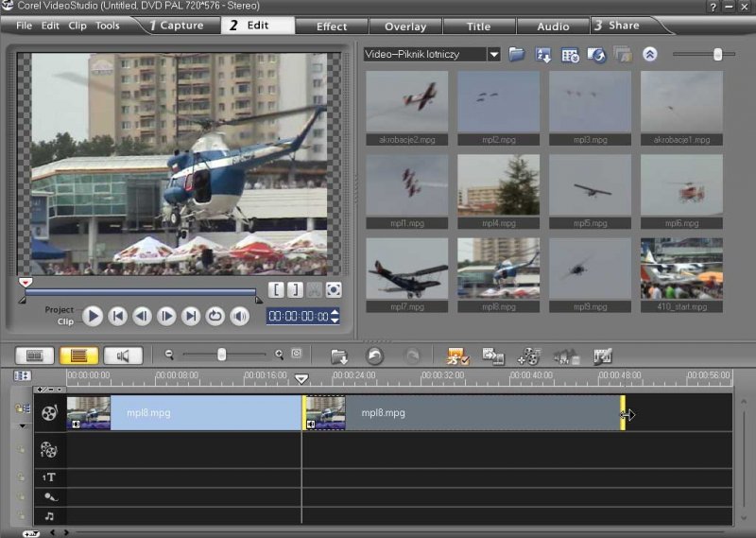Switch to the Effect tab
Image resolution: width=756 pixels, height=538 pixels.
tap(332, 26)
